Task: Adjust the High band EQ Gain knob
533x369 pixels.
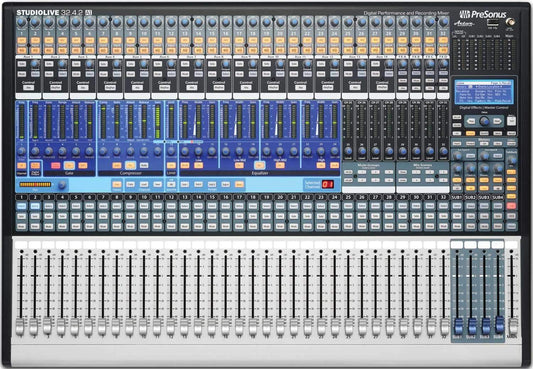Action: pos(334,152)
